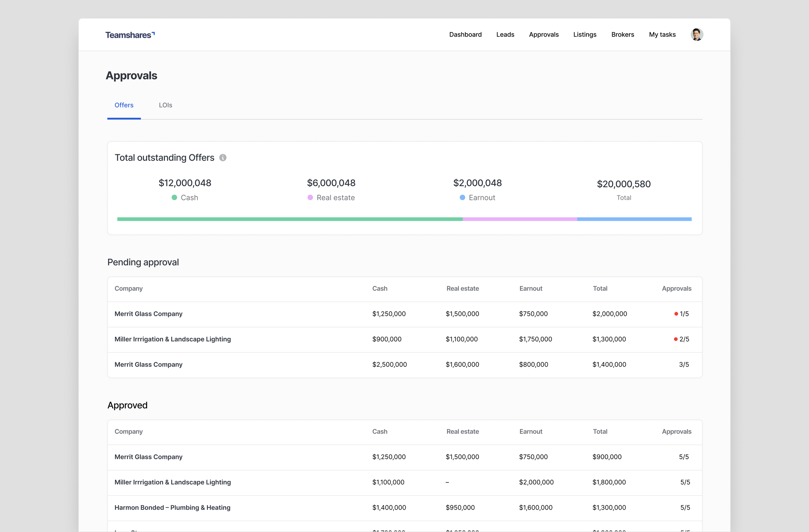Open My tasks in navigation

pos(662,35)
